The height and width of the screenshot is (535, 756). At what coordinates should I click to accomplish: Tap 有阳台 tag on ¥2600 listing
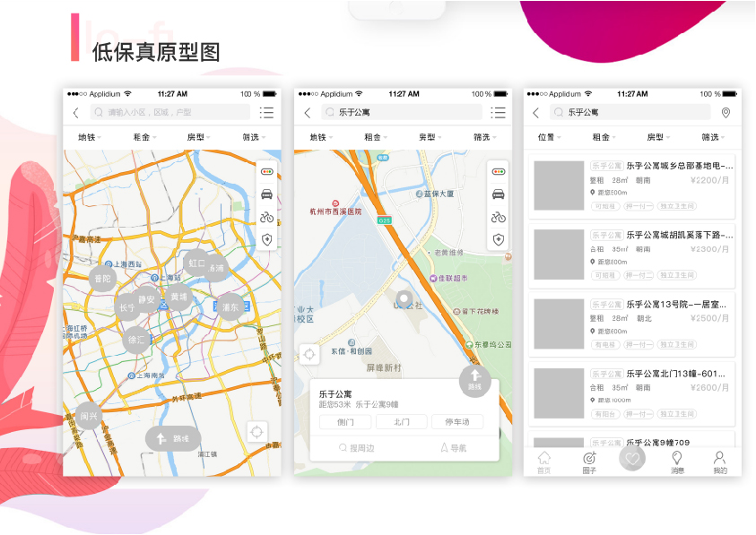pos(605,414)
